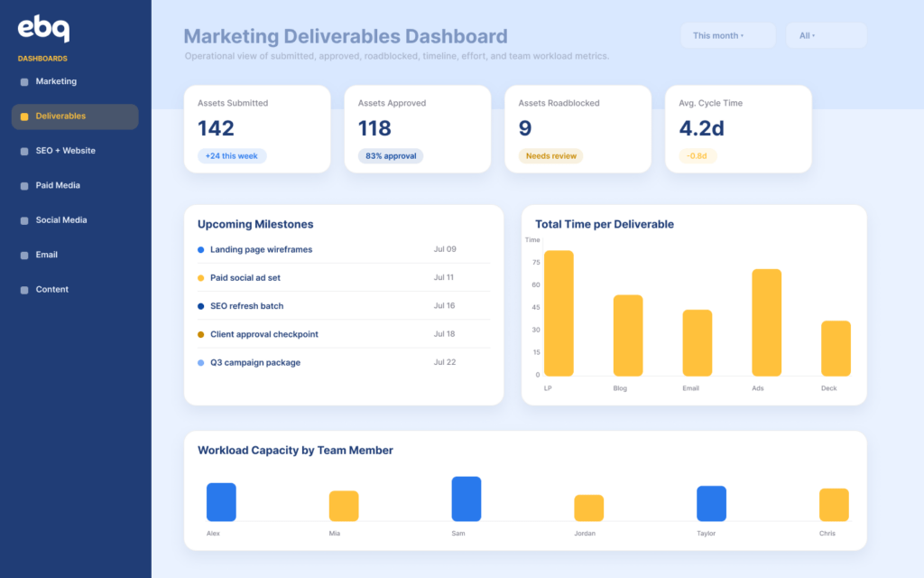This screenshot has width=924, height=578.
Task: Click Mia's yellow workload bar
Action: [x=344, y=506]
